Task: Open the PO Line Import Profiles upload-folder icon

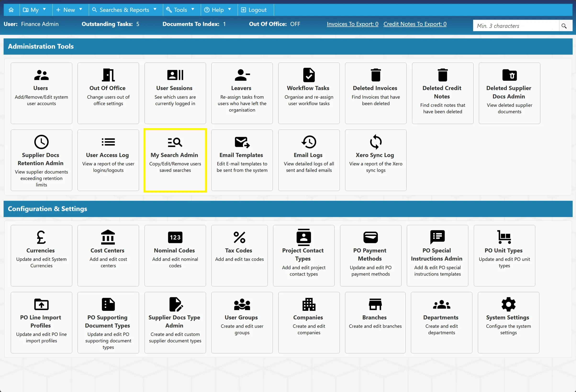Action: (x=41, y=304)
